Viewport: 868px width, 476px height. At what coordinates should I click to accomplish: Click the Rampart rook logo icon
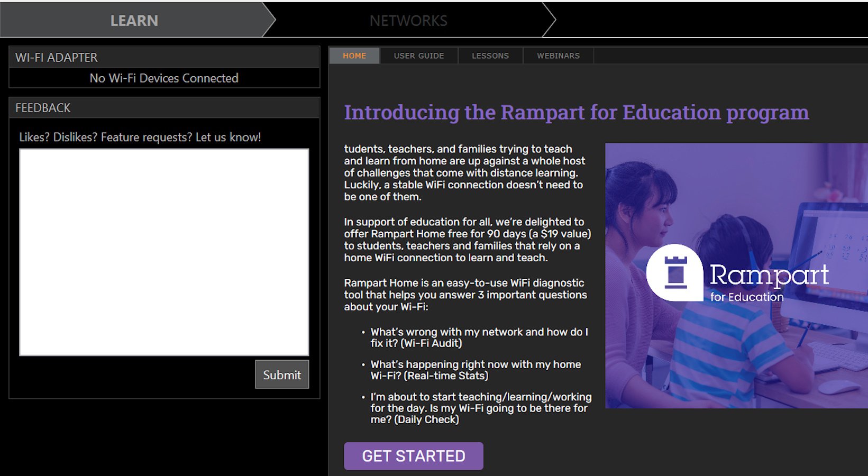[x=675, y=272]
